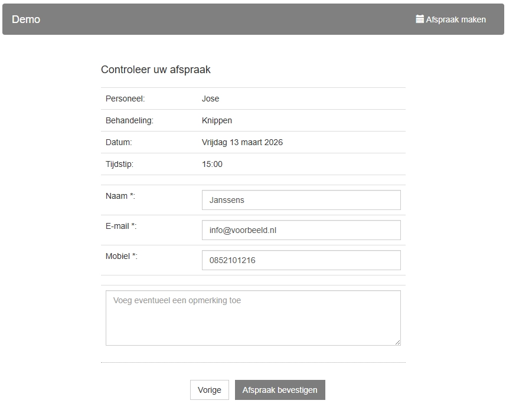The height and width of the screenshot is (420, 506).
Task: Click the calendar icon in the header
Action: click(x=420, y=19)
